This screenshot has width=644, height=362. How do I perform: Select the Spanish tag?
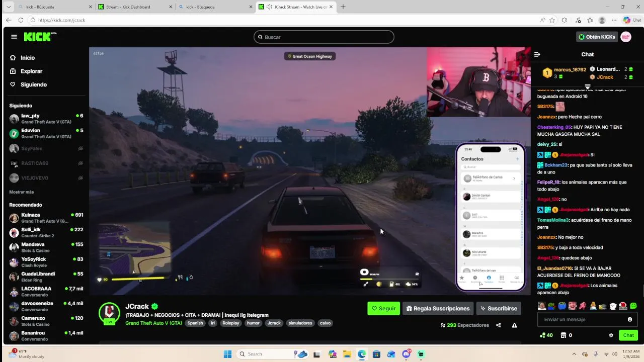click(195, 323)
